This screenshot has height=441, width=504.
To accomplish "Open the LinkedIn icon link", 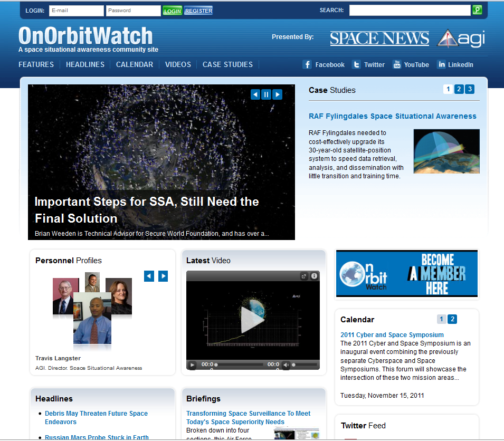I will coord(442,64).
